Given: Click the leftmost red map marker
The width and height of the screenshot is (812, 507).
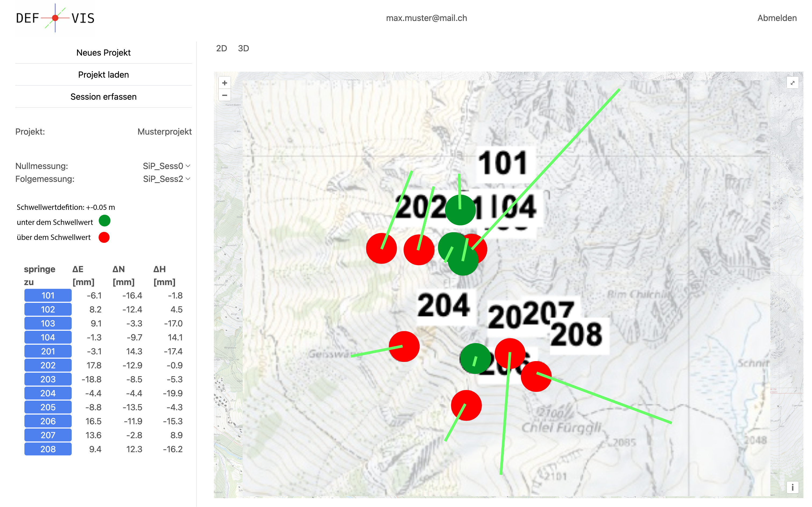Looking at the screenshot, I should coord(381,249).
